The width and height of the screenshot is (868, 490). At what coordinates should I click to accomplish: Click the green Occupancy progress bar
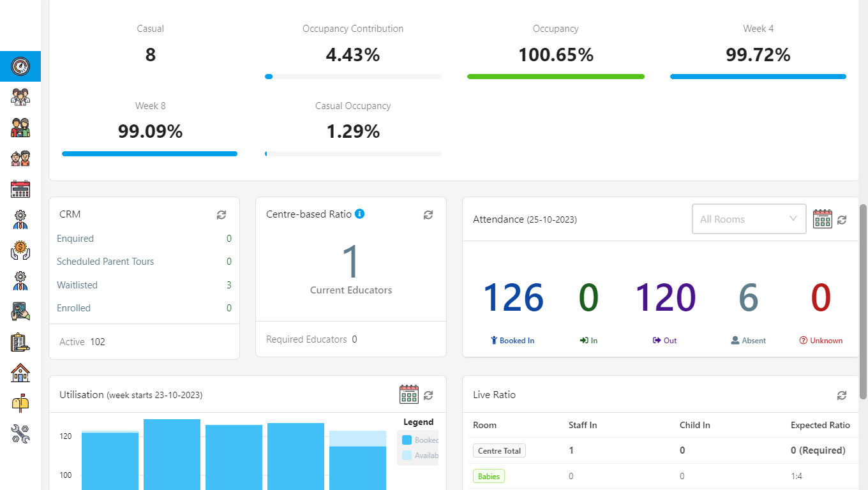pyautogui.click(x=555, y=77)
